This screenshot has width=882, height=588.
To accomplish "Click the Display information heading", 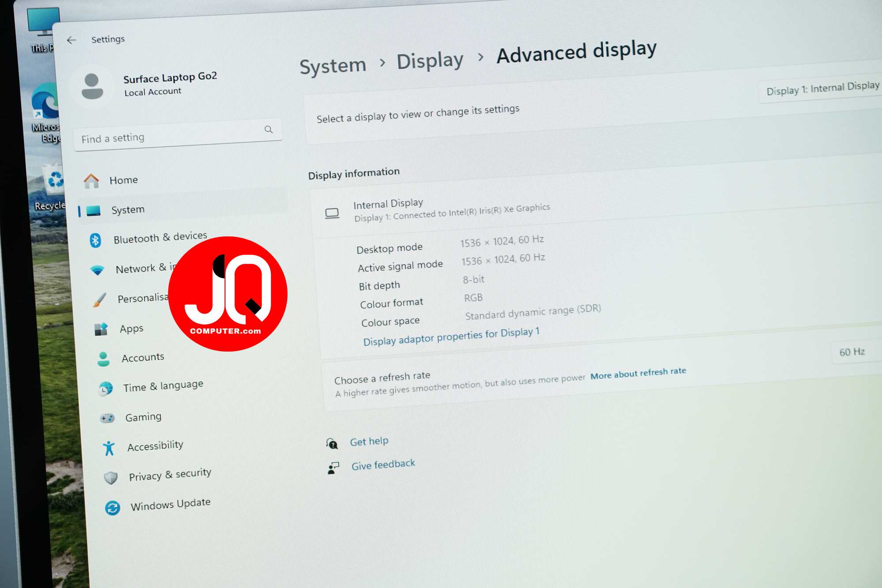I will click(x=354, y=173).
